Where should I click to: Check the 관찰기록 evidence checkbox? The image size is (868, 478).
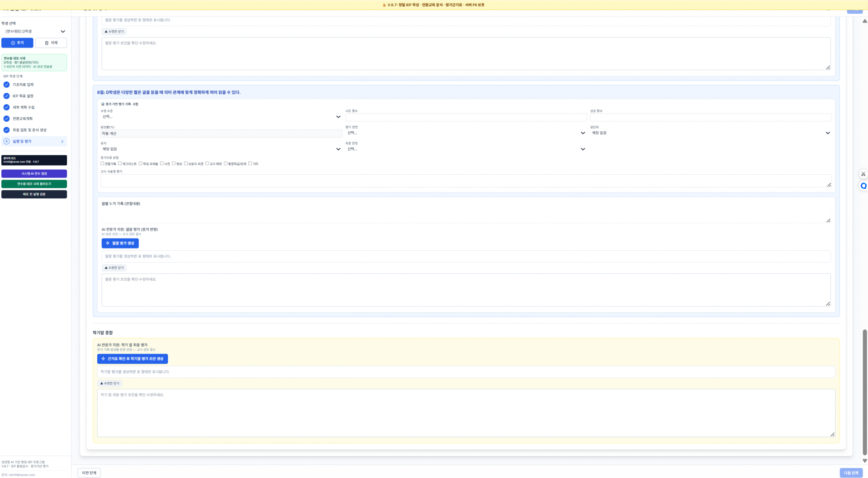coord(102,163)
